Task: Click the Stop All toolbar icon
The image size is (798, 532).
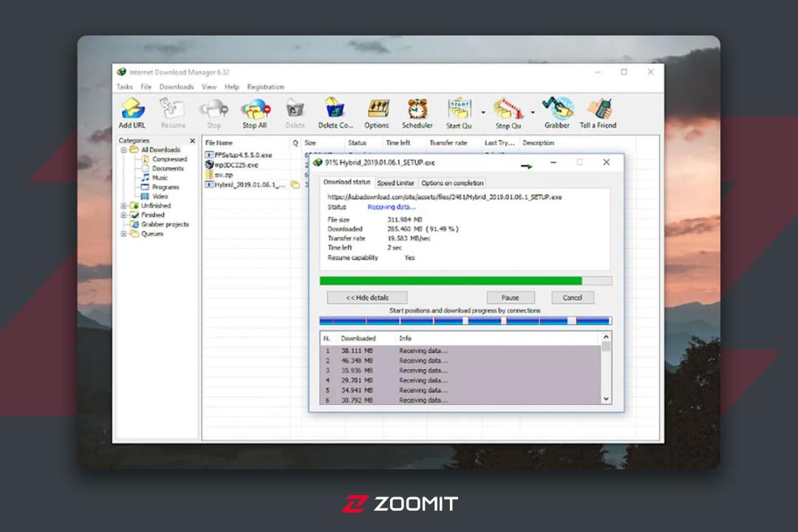Action: (254, 113)
